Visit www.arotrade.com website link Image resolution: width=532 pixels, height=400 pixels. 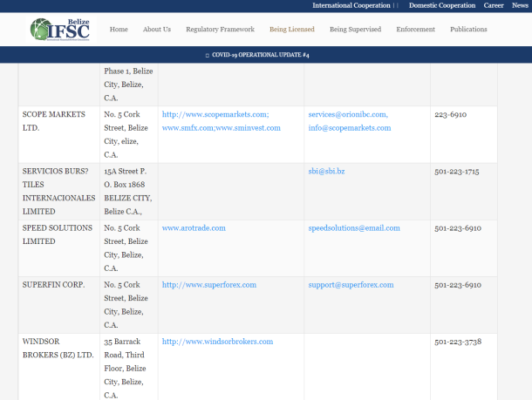pyautogui.click(x=194, y=227)
